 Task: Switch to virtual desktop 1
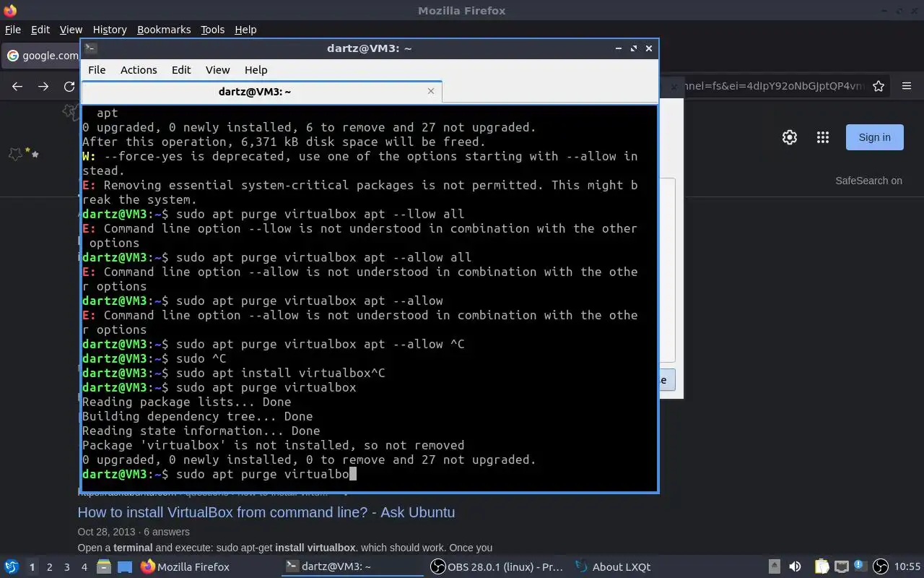coord(32,567)
